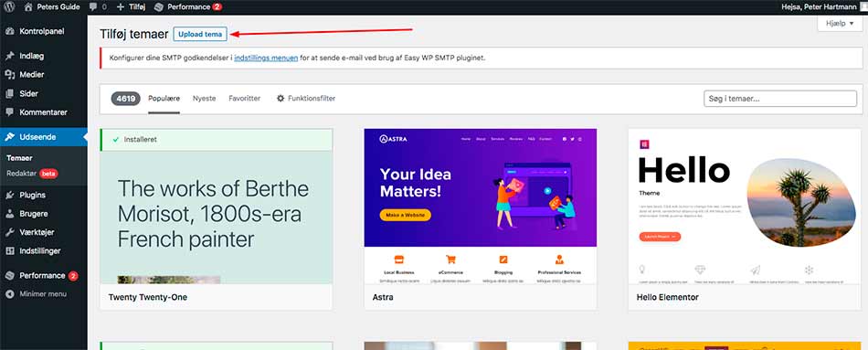The height and width of the screenshot is (350, 868).
Task: Switch to the Favoritter tab
Action: [x=245, y=99]
